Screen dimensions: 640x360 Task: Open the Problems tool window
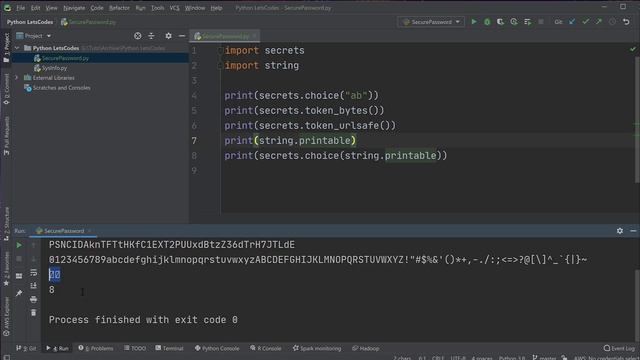pos(96,348)
